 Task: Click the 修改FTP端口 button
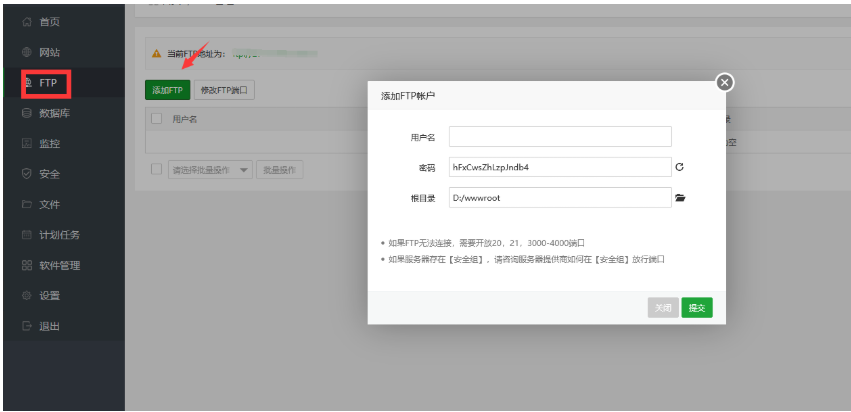pos(224,90)
